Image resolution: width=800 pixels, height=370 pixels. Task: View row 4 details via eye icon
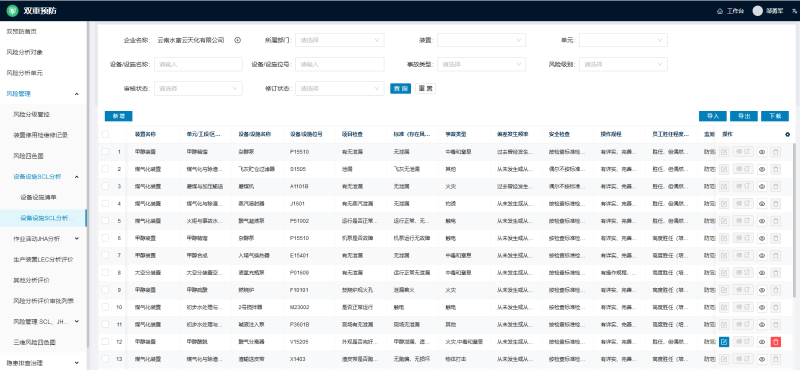pos(762,204)
